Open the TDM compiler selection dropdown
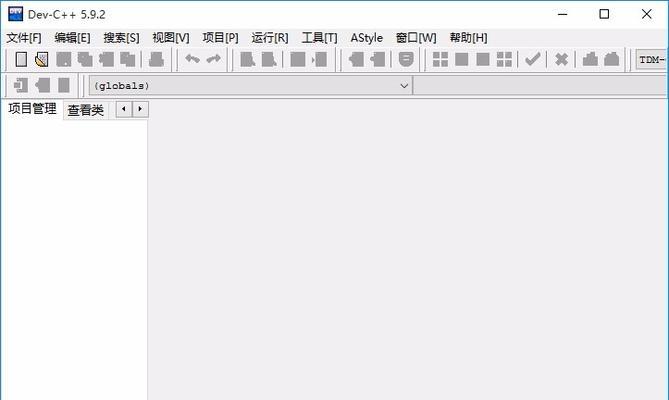The height and width of the screenshot is (400, 669). coord(651,60)
